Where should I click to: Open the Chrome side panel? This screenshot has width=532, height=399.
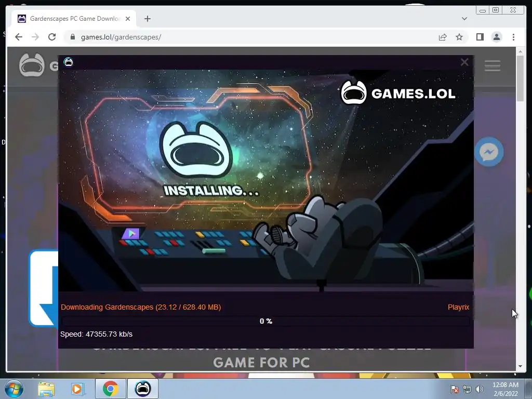coord(480,37)
